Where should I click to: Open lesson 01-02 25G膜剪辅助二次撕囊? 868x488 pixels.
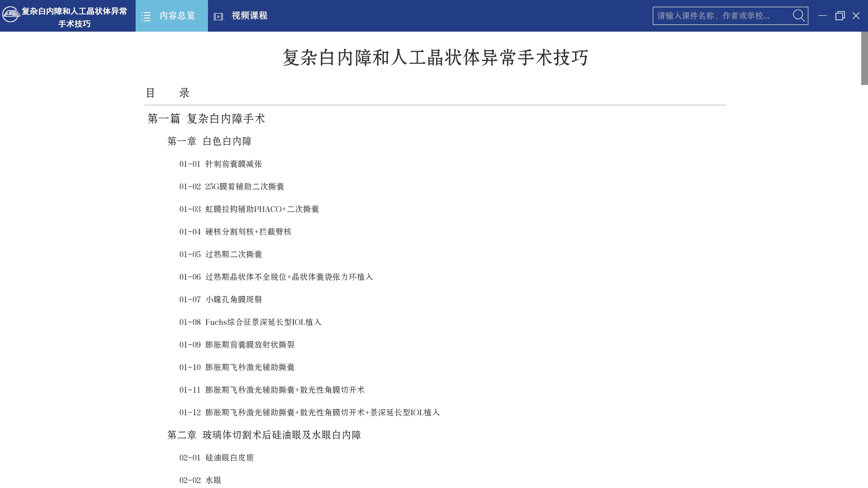(231, 187)
